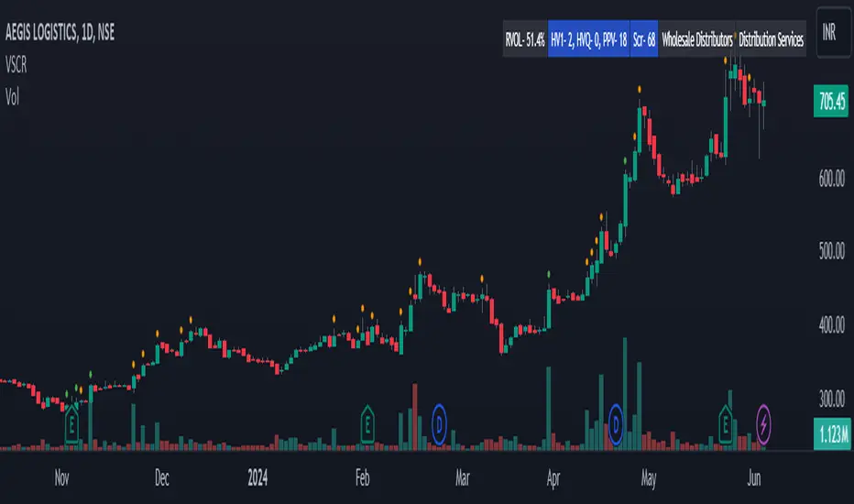Screen dimensions: 854x504
Task: Click the Distribution Services cell
Action: pos(771,39)
